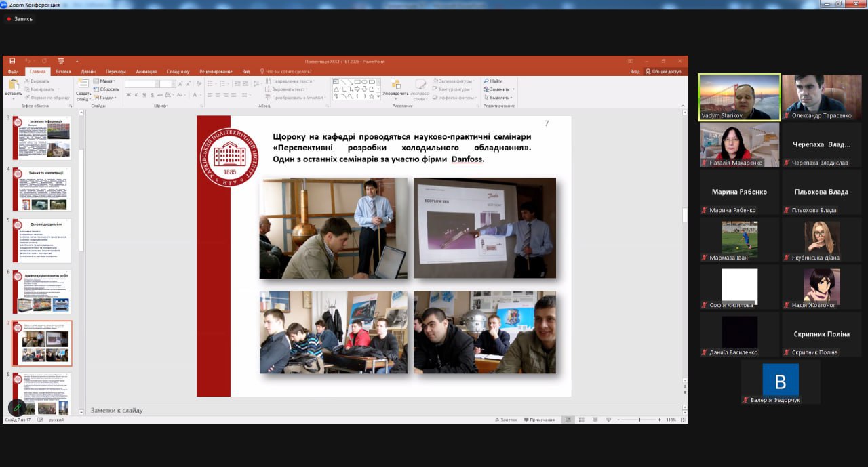868x467 pixels.
Task: Click the annotation pen icon at bottom left
Action: [x=17, y=407]
